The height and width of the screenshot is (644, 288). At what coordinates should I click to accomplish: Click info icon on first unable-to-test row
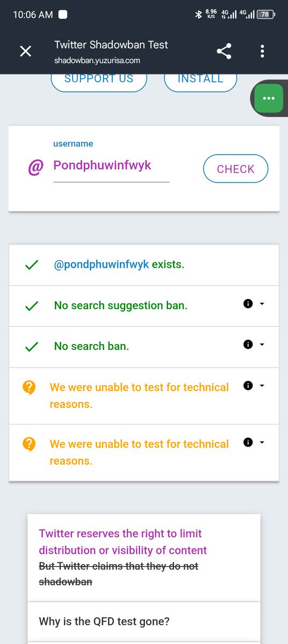(248, 385)
